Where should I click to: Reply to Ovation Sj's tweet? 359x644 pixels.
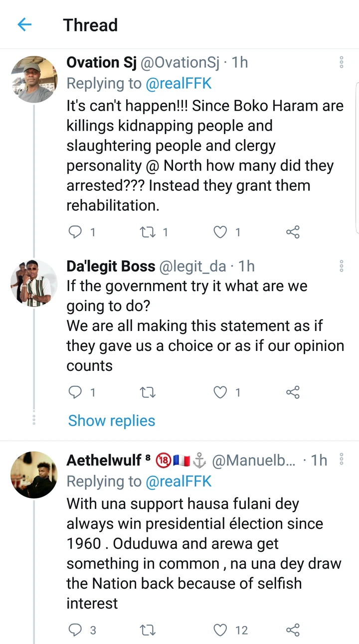(75, 232)
